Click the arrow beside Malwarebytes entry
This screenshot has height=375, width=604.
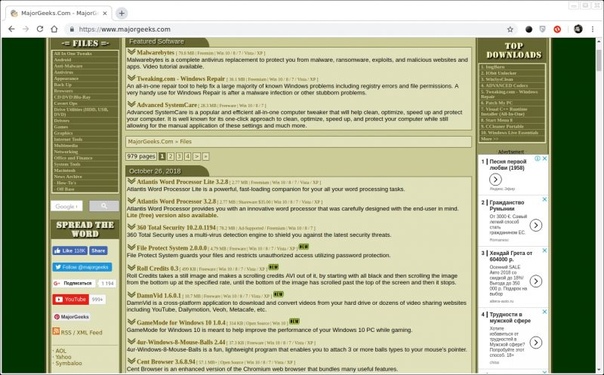coord(131,52)
